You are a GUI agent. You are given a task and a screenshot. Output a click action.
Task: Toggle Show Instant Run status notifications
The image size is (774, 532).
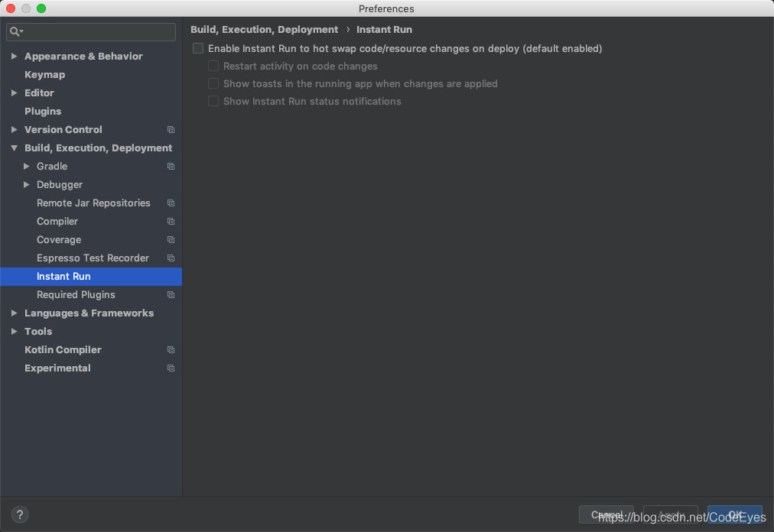coord(213,101)
